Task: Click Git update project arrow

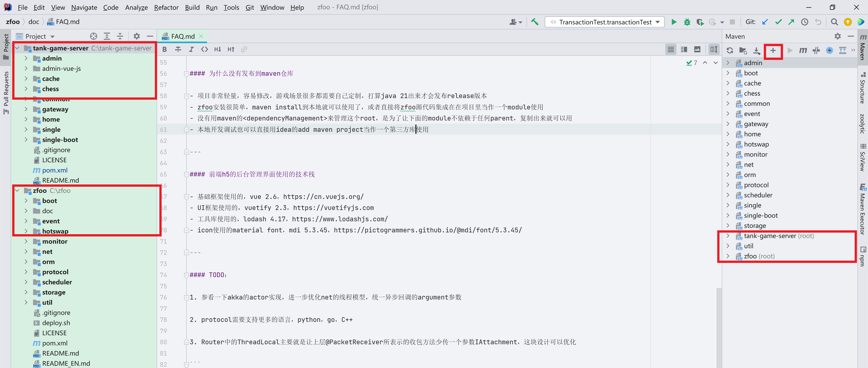Action: click(765, 22)
